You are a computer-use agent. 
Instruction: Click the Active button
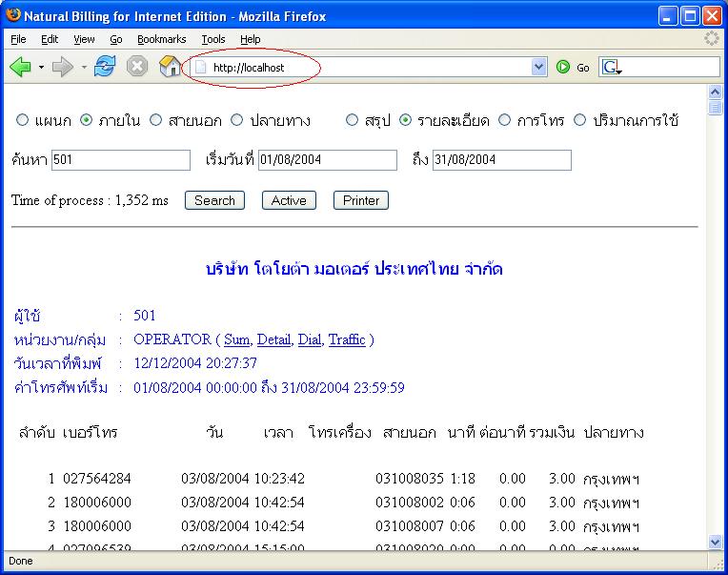(289, 200)
